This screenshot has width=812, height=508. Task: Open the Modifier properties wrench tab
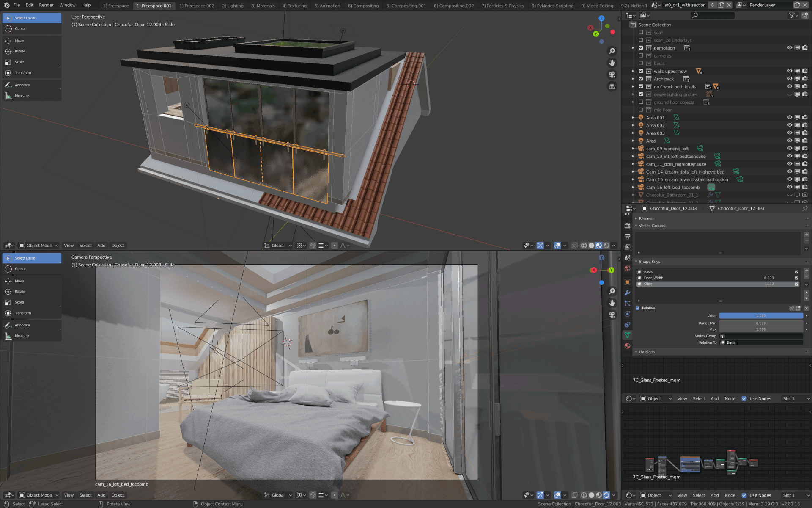tap(628, 293)
